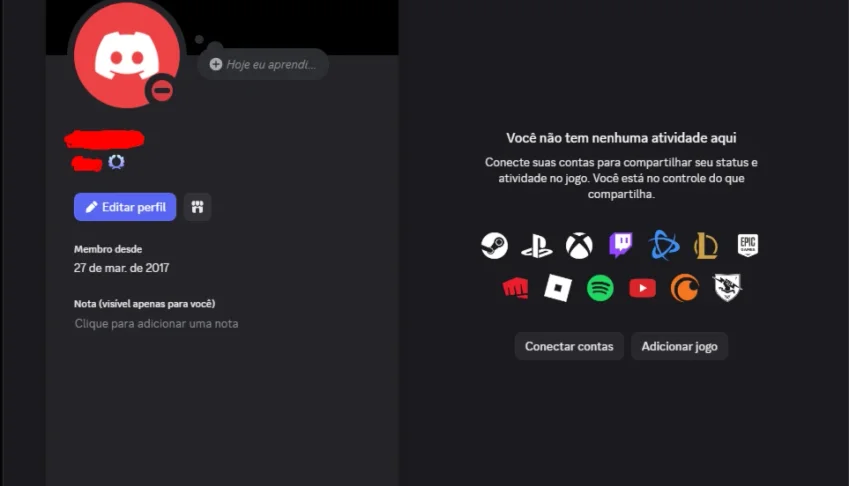849x486 pixels.
Task: Click the PlayStation connection icon
Action: coord(537,246)
